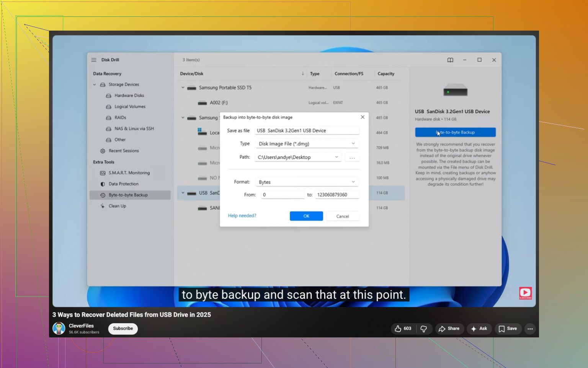Share the video
The height and width of the screenshot is (368, 588).
pos(449,329)
